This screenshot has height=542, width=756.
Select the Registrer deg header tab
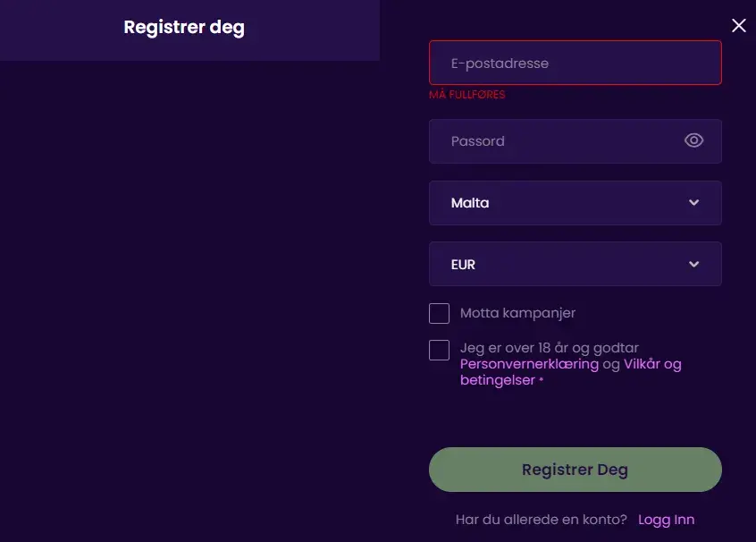click(x=184, y=27)
